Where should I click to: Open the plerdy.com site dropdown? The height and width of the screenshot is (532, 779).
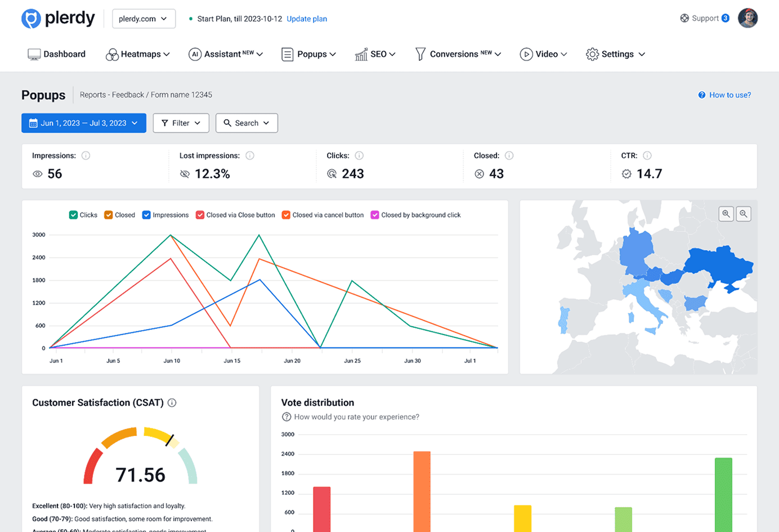[x=144, y=19]
